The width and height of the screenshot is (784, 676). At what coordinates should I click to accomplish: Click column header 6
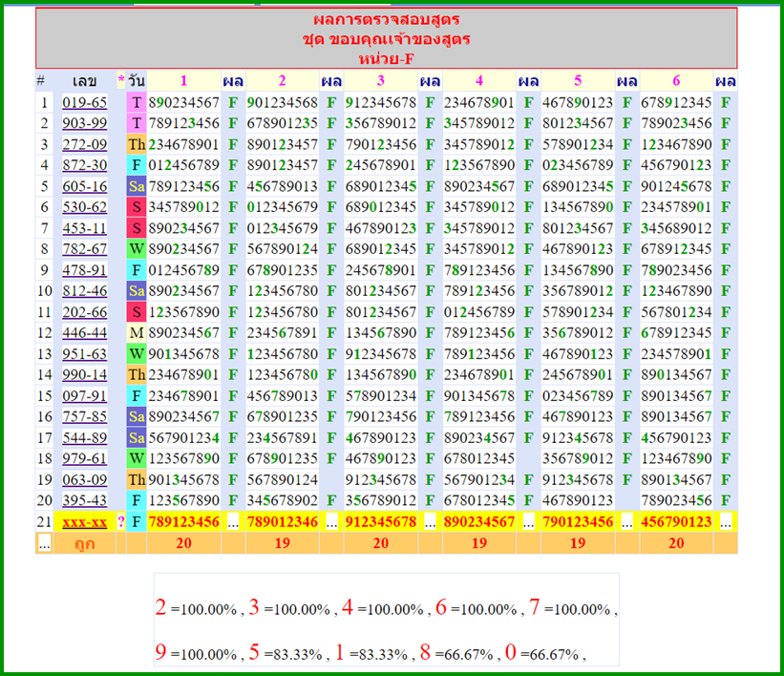click(676, 81)
